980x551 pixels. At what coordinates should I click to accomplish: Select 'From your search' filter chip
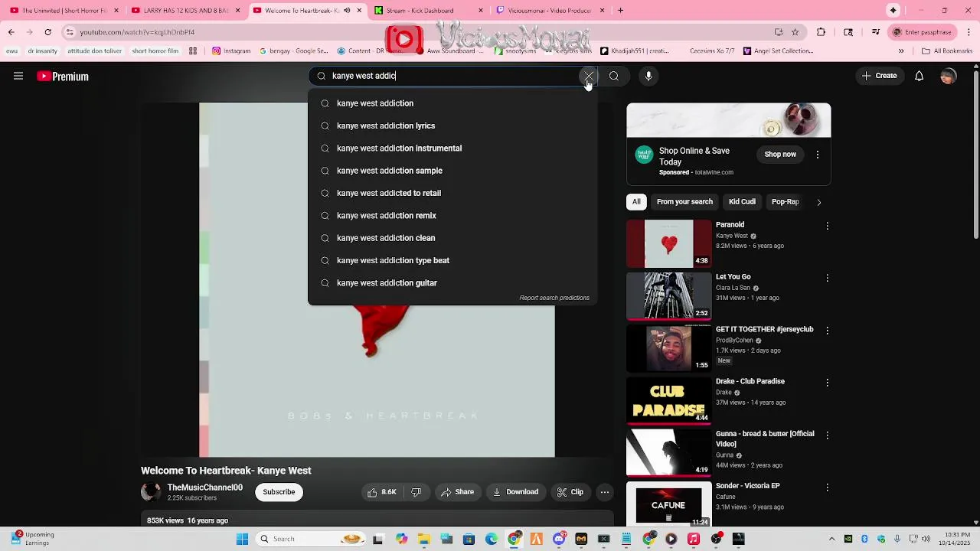pos(684,202)
